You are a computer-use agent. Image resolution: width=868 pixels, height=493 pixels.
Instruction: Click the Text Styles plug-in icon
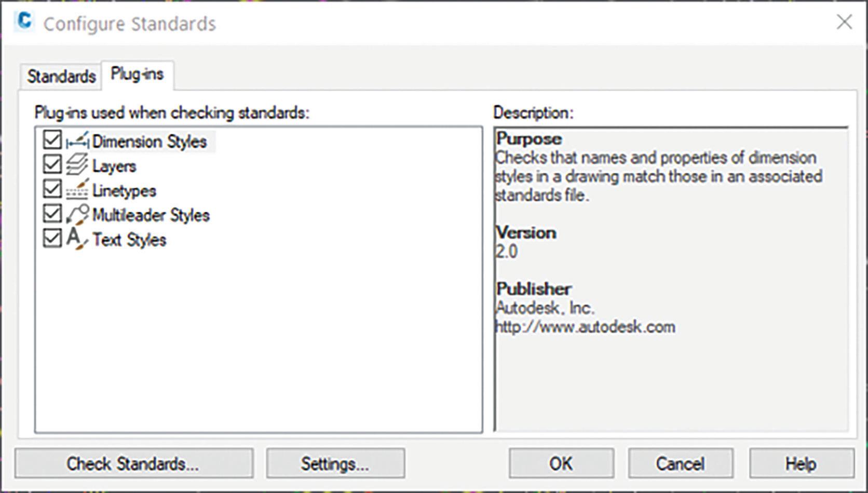(x=77, y=239)
